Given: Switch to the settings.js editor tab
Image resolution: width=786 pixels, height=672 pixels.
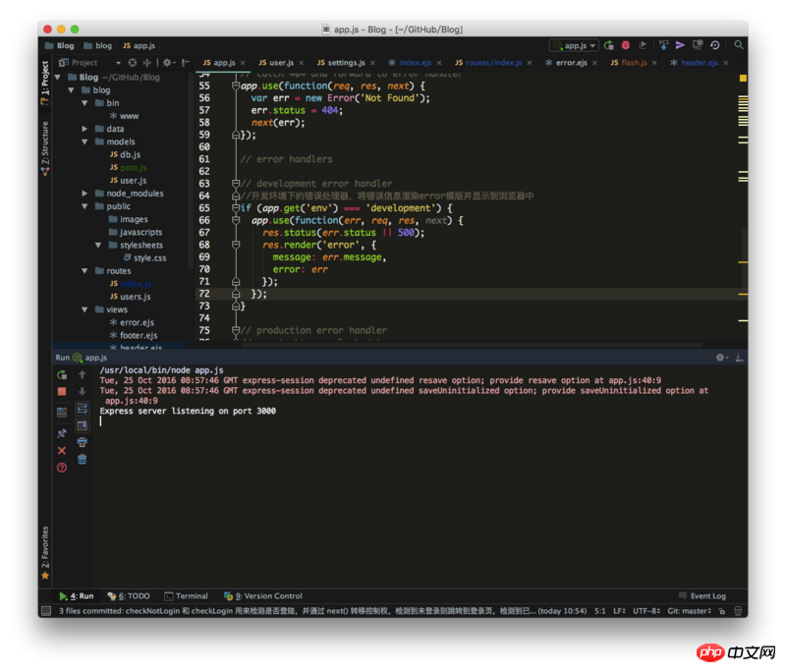Looking at the screenshot, I should point(340,62).
